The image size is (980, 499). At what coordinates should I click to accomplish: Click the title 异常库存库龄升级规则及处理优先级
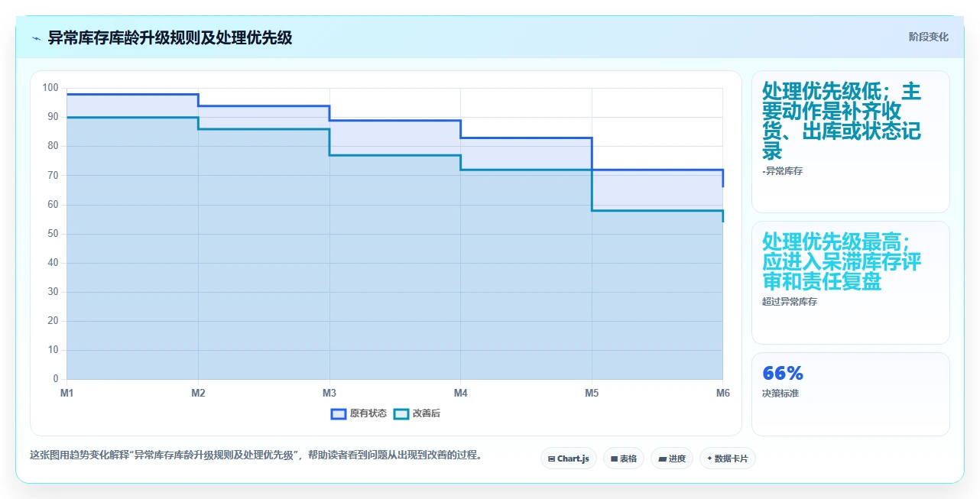170,37
